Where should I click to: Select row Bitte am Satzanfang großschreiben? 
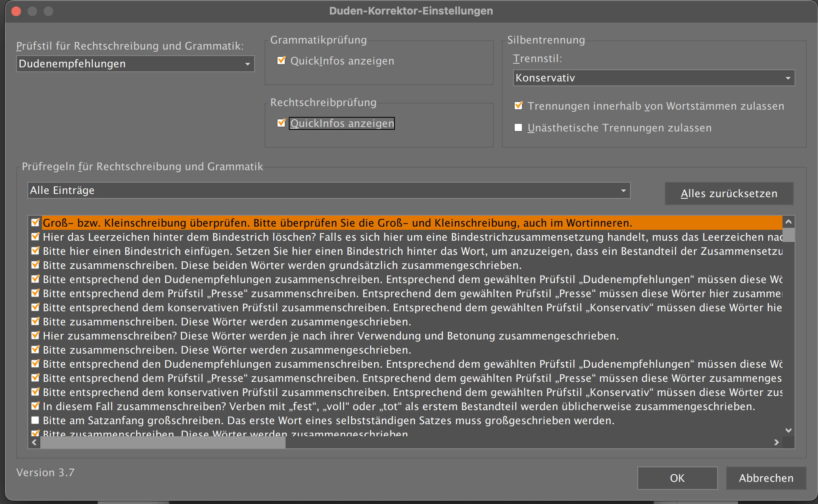412,420
